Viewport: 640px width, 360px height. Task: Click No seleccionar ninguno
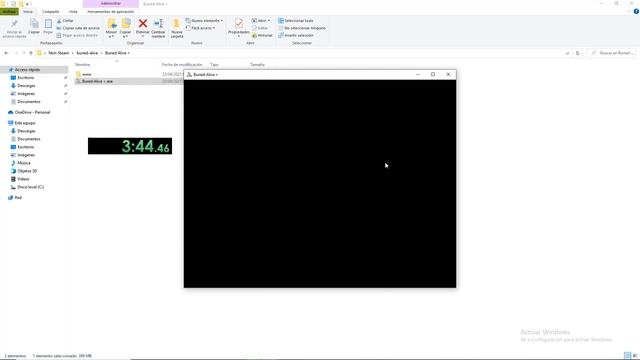click(x=302, y=28)
